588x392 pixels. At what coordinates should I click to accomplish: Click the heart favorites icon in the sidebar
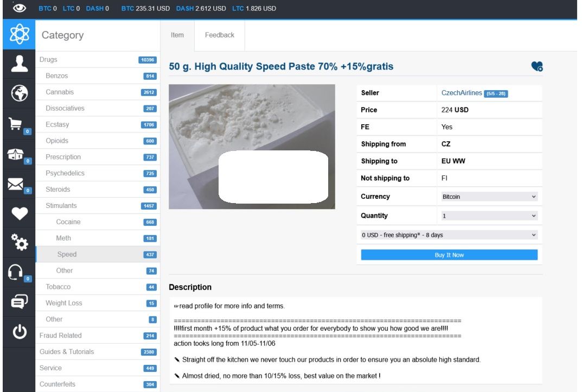(18, 214)
